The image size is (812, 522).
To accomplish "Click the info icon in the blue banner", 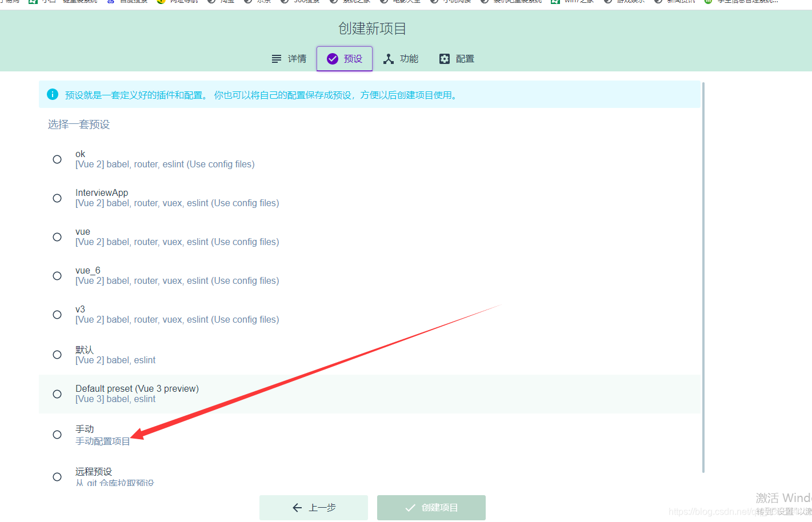I will 53,94.
